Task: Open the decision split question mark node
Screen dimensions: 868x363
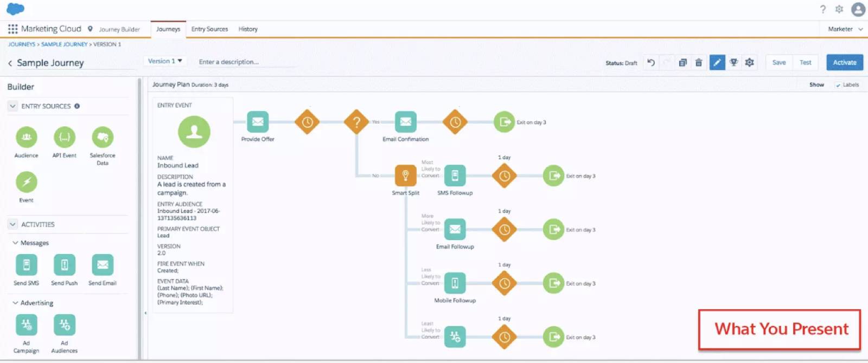Action: 356,122
